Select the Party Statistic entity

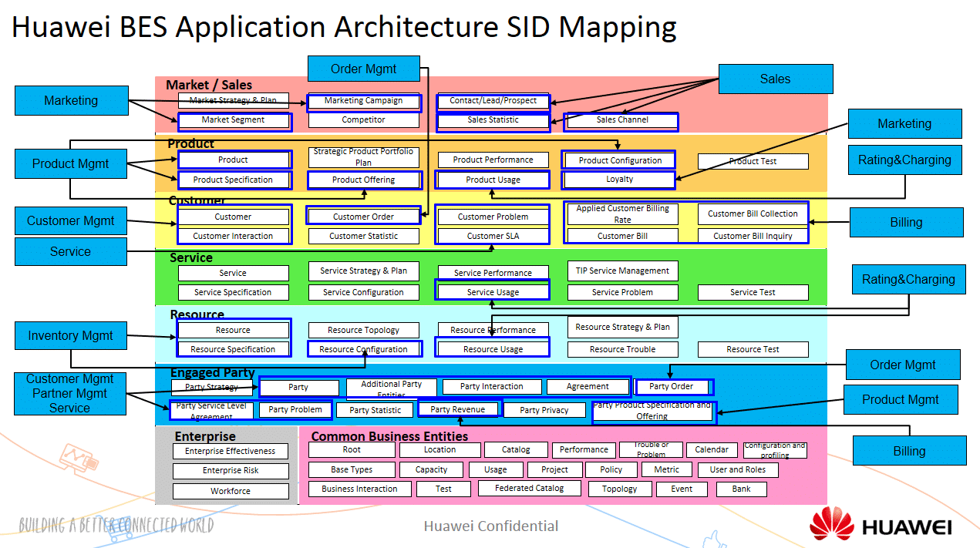coord(375,411)
